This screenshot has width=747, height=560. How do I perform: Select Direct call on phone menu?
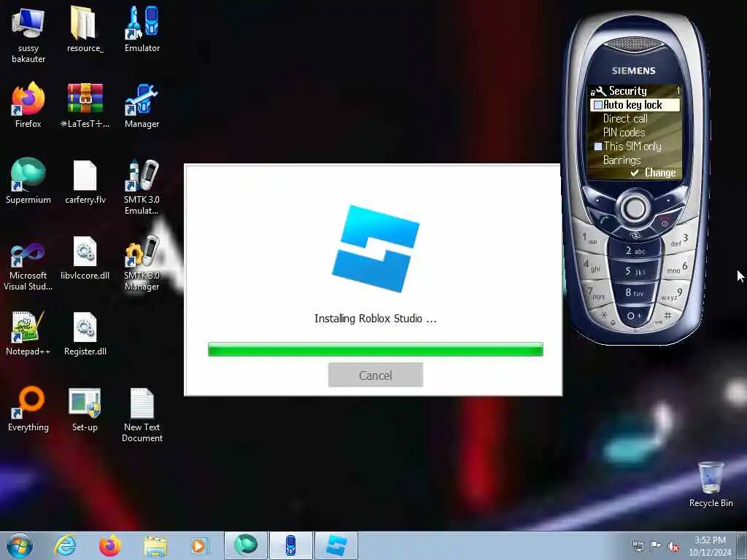click(625, 119)
